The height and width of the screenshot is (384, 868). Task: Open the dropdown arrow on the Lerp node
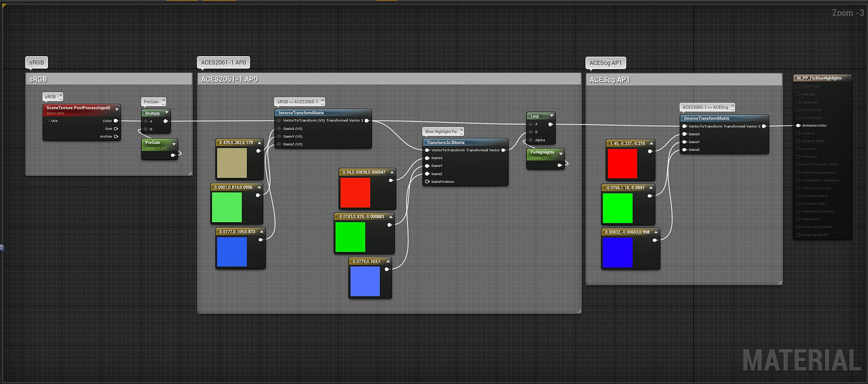[551, 115]
